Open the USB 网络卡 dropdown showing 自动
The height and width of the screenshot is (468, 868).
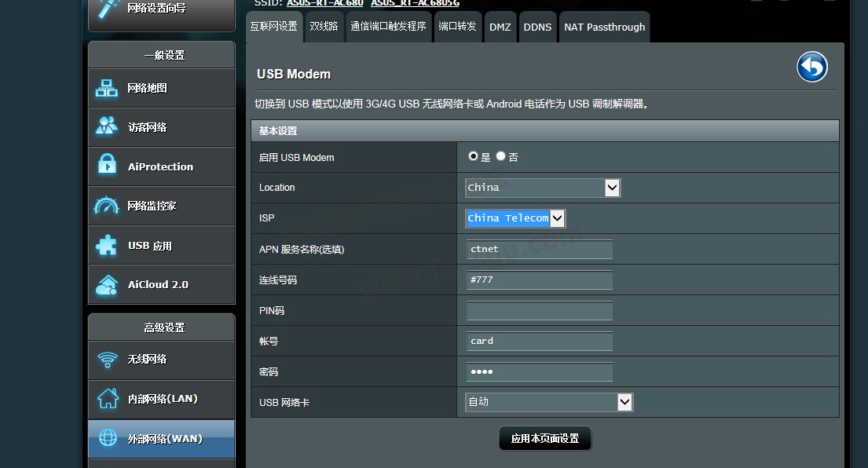click(548, 402)
